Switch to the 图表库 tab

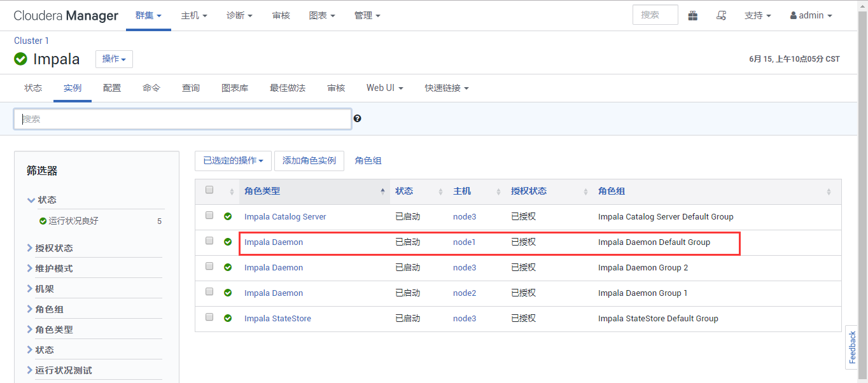tap(235, 88)
